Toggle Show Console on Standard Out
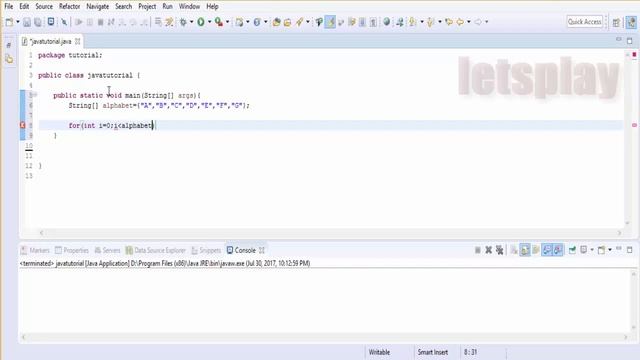 pyautogui.click(x=547, y=250)
